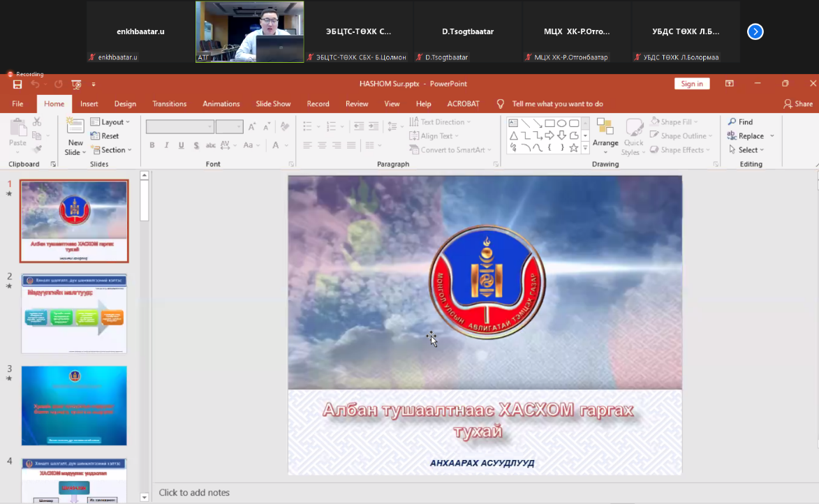Toggle Justify alignment for paragraph
The image size is (819, 504).
[x=351, y=145]
